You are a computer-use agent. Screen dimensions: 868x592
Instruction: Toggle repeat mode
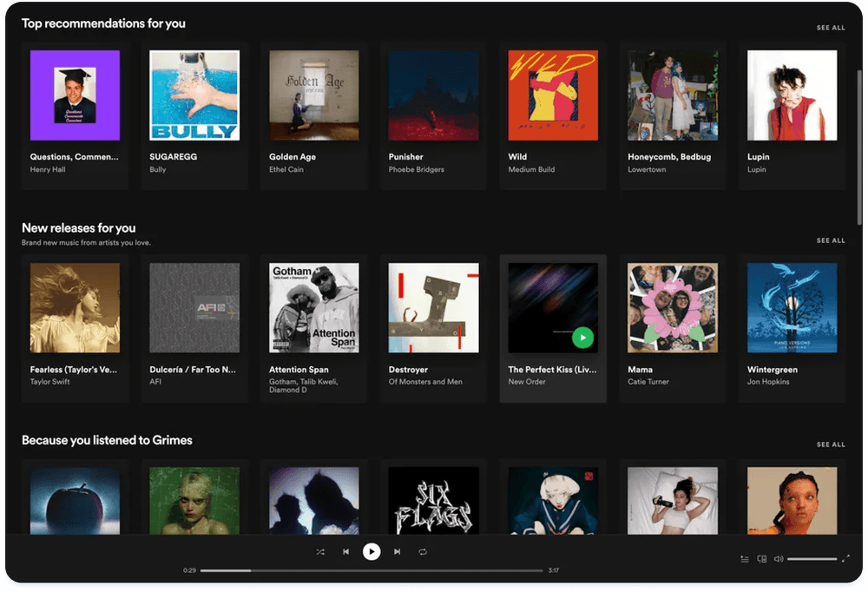[423, 551]
